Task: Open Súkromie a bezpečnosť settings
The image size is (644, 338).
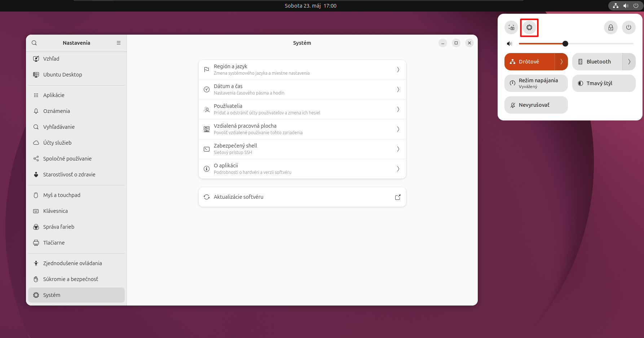Action: pyautogui.click(x=76, y=279)
